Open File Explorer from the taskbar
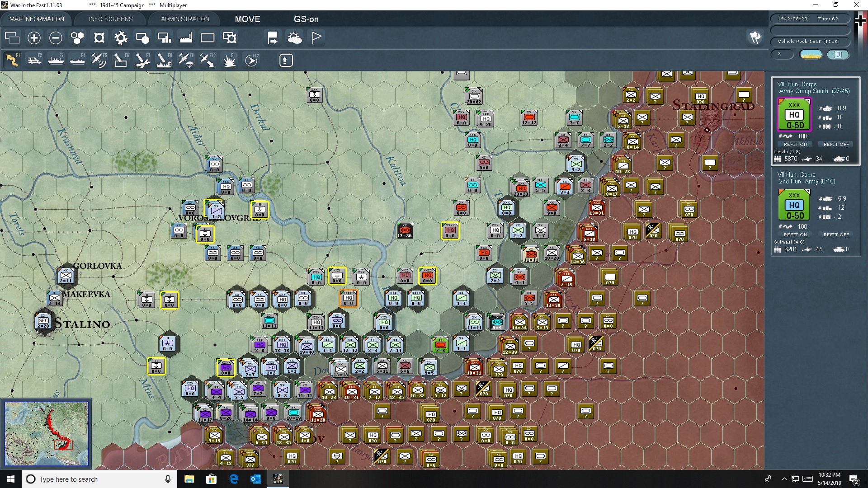This screenshot has width=868, height=488. click(x=189, y=479)
